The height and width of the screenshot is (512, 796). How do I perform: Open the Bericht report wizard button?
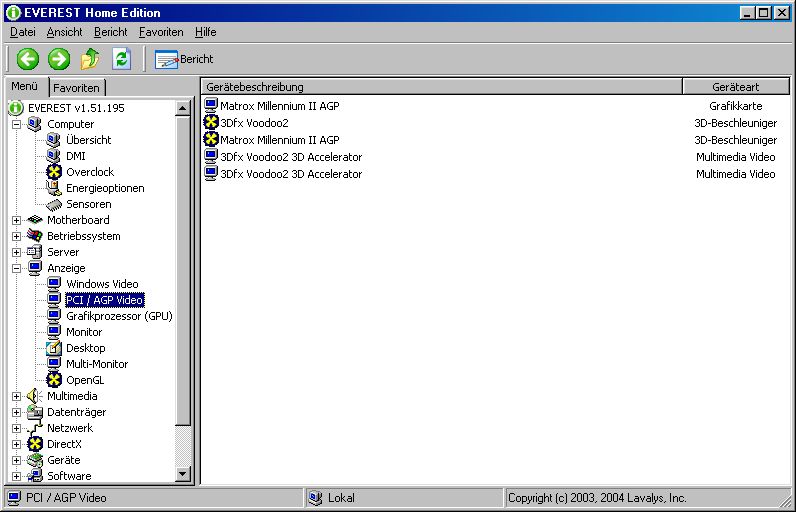(184, 59)
